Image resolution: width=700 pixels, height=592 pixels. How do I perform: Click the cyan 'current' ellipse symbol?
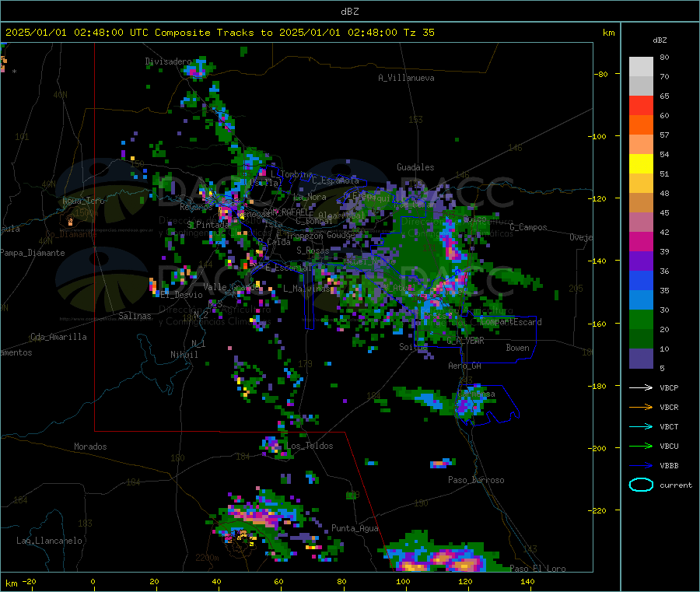click(x=641, y=485)
